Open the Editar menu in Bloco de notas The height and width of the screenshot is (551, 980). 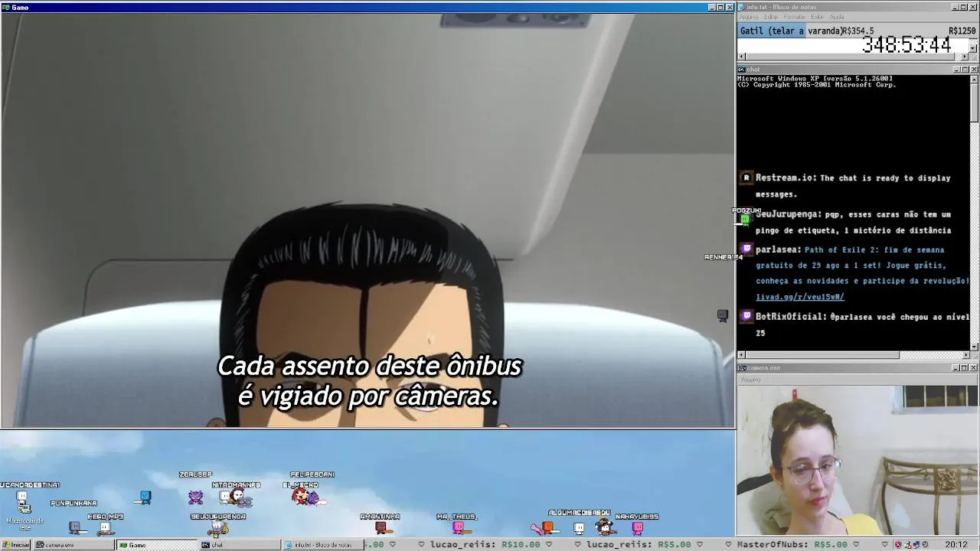[770, 17]
